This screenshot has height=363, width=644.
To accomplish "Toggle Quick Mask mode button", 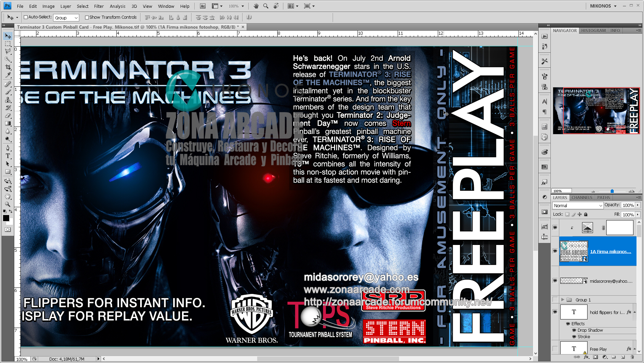I will point(7,229).
